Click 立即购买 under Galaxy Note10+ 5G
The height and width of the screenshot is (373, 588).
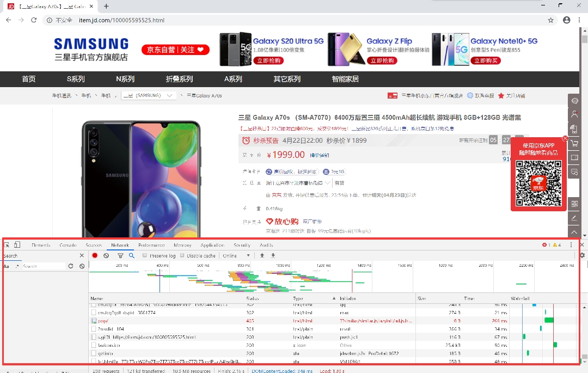(486, 61)
